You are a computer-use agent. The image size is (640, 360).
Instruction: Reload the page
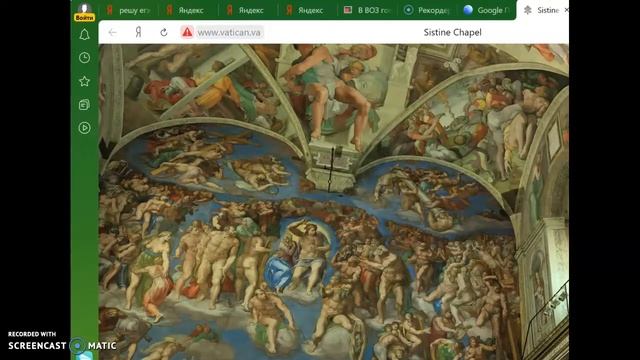[x=164, y=32]
